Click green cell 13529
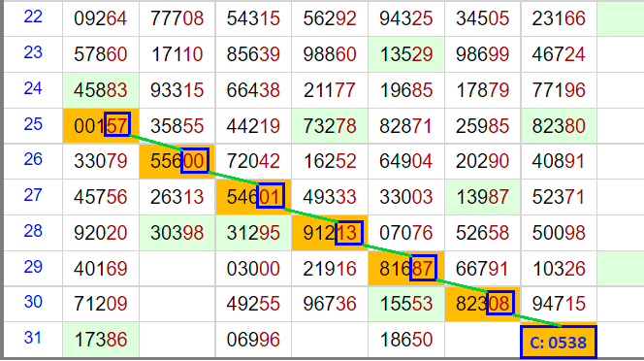This screenshot has height=361, width=644. coord(406,54)
